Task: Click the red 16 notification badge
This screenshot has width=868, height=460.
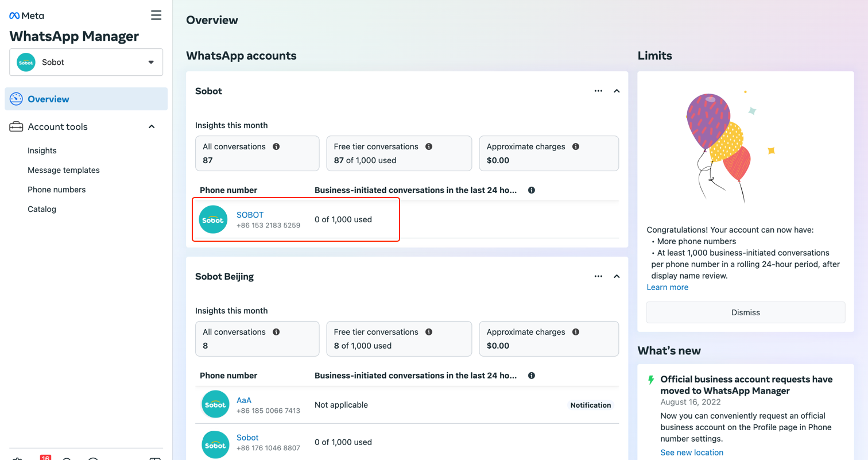Action: click(46, 457)
